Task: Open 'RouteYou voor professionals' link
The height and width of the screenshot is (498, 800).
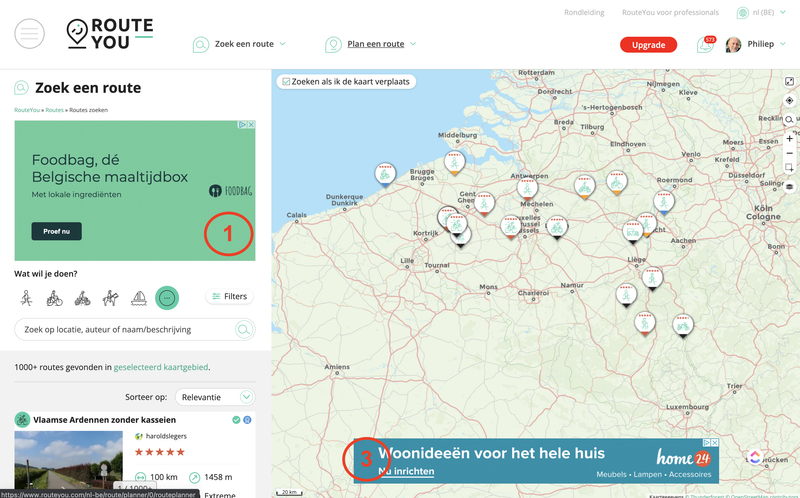Action: click(670, 13)
